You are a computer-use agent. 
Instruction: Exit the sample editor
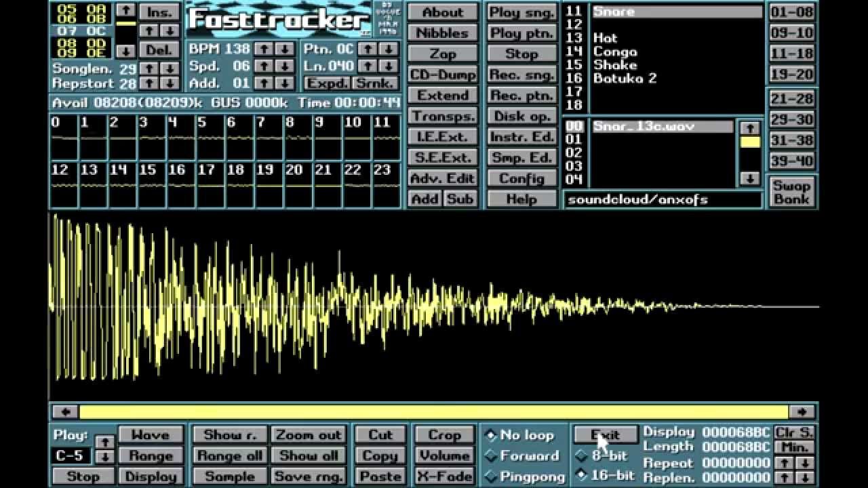(606, 435)
